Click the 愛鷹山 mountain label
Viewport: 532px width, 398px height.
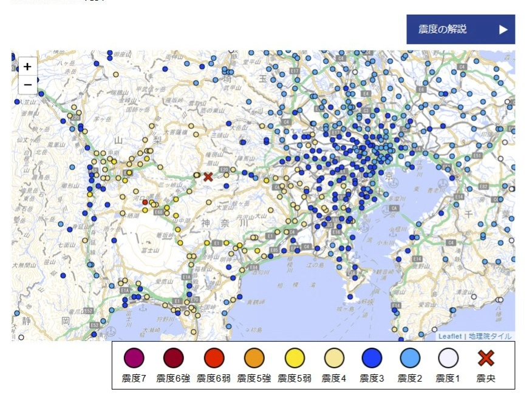165,281
